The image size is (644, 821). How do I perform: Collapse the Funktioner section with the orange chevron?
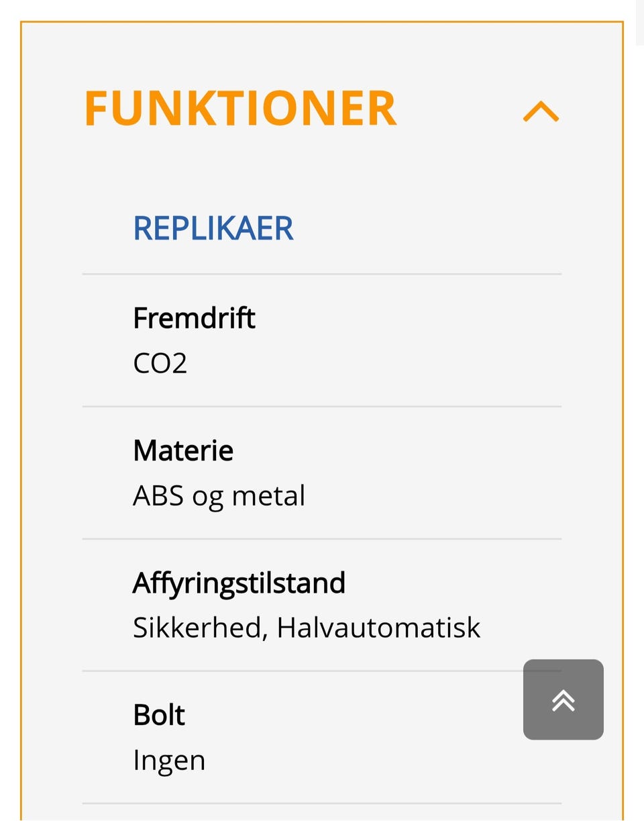click(541, 111)
